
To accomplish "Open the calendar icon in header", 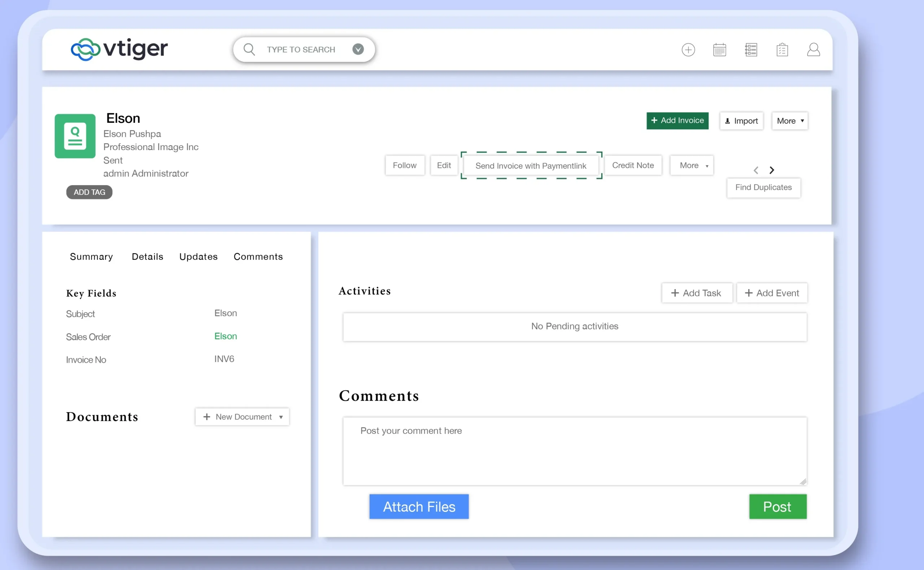I will pyautogui.click(x=719, y=50).
